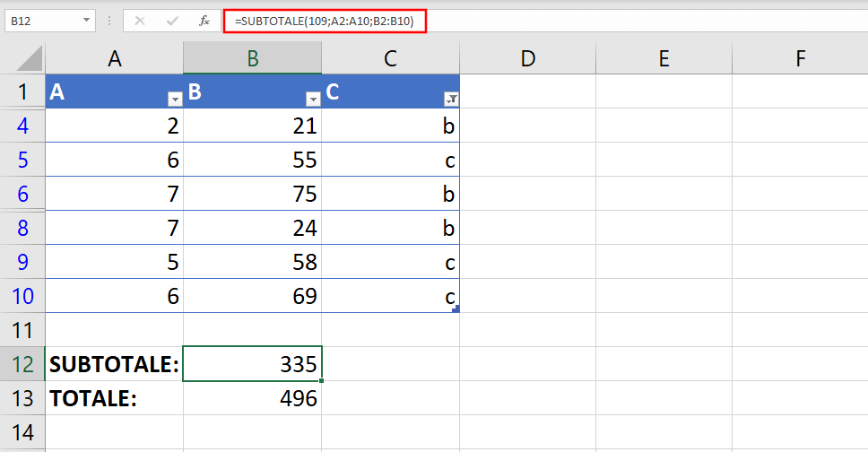
Task: Click cell C5 containing c
Action: tap(390, 160)
